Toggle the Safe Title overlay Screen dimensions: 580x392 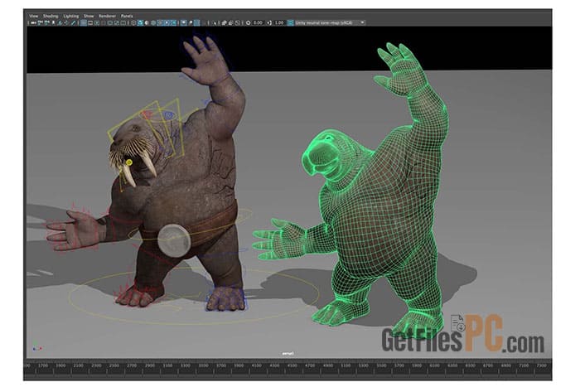[x=123, y=23]
